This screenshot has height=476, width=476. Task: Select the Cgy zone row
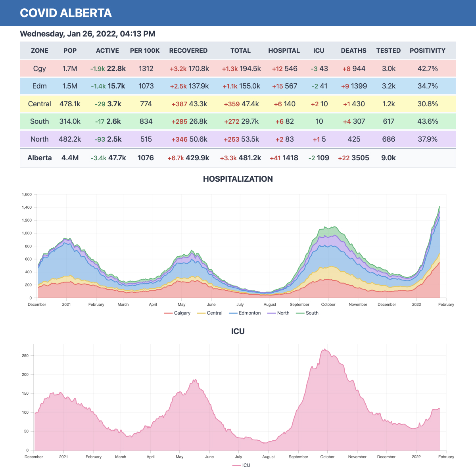[x=39, y=68]
